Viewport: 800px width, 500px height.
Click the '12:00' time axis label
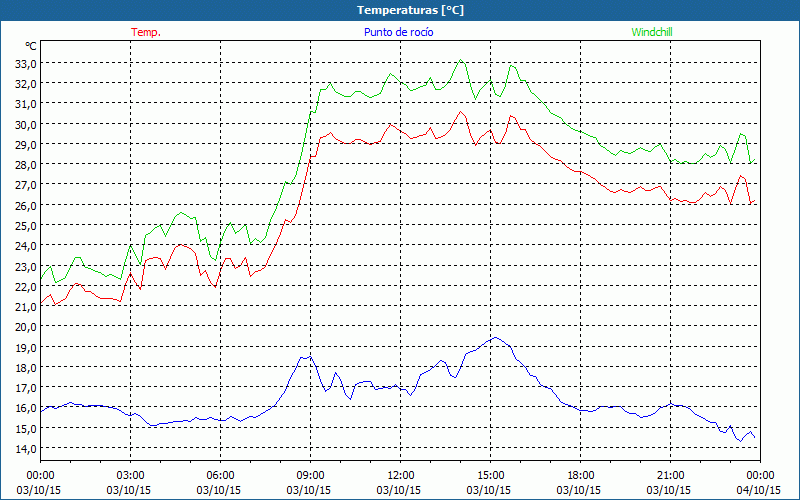point(401,476)
